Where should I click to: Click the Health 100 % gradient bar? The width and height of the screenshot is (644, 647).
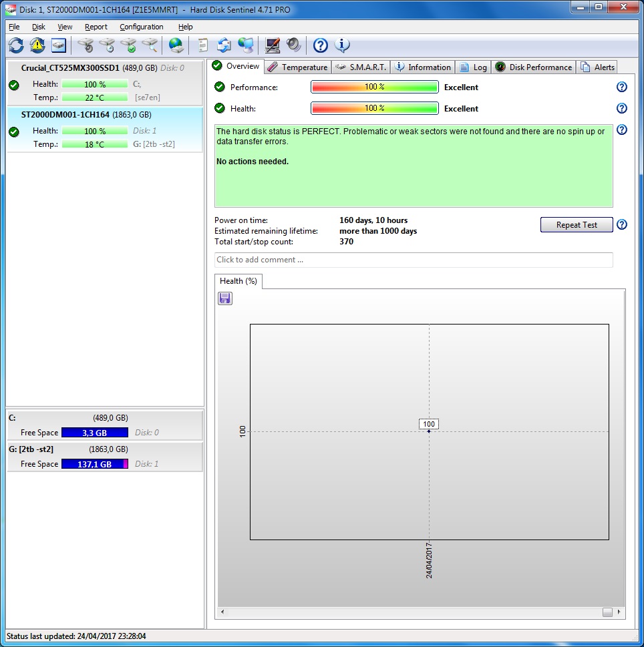click(x=374, y=109)
